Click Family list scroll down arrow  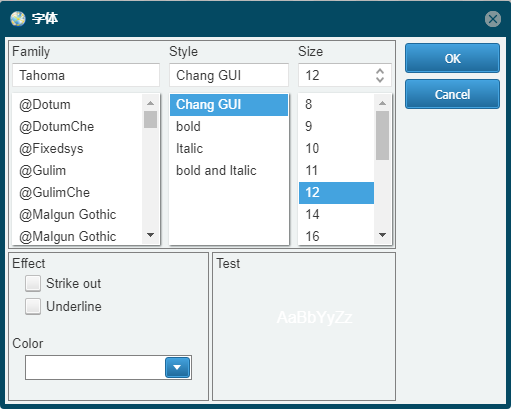click(151, 235)
